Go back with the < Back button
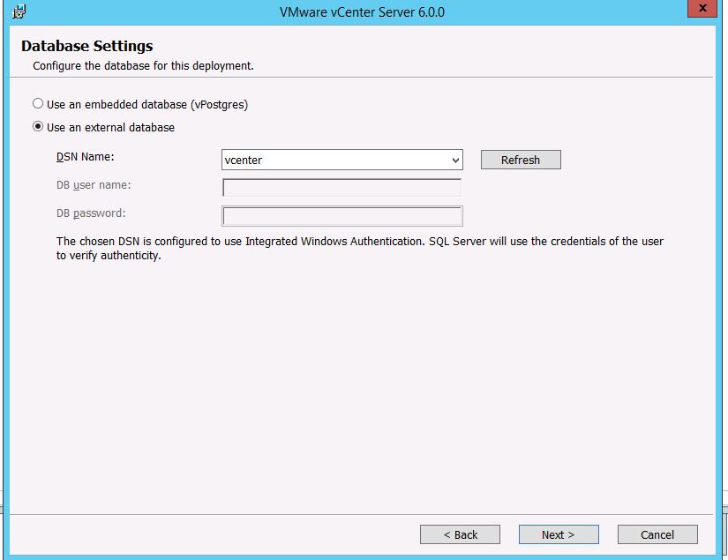The height and width of the screenshot is (560, 728). point(460,534)
